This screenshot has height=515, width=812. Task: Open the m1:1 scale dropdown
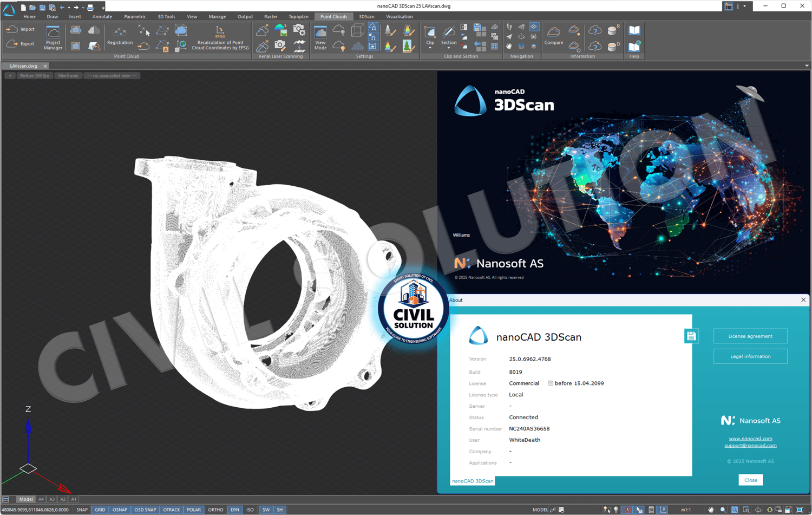[686, 510]
